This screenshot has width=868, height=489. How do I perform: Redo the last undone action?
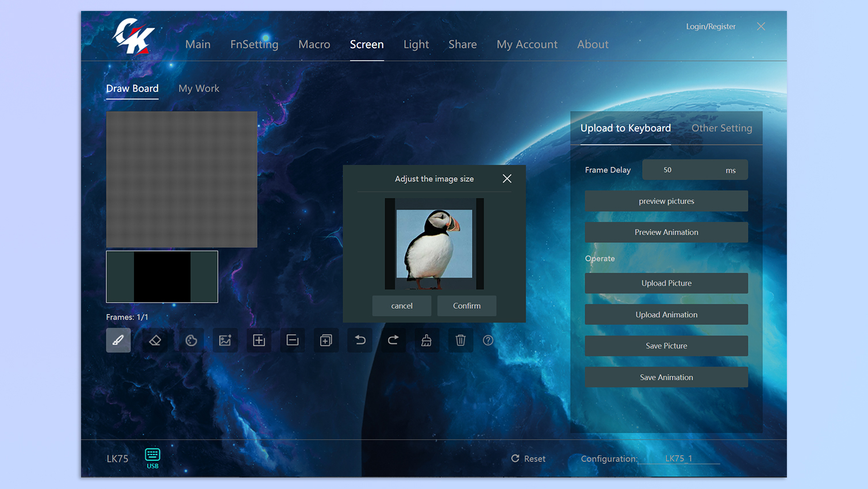[x=393, y=341]
